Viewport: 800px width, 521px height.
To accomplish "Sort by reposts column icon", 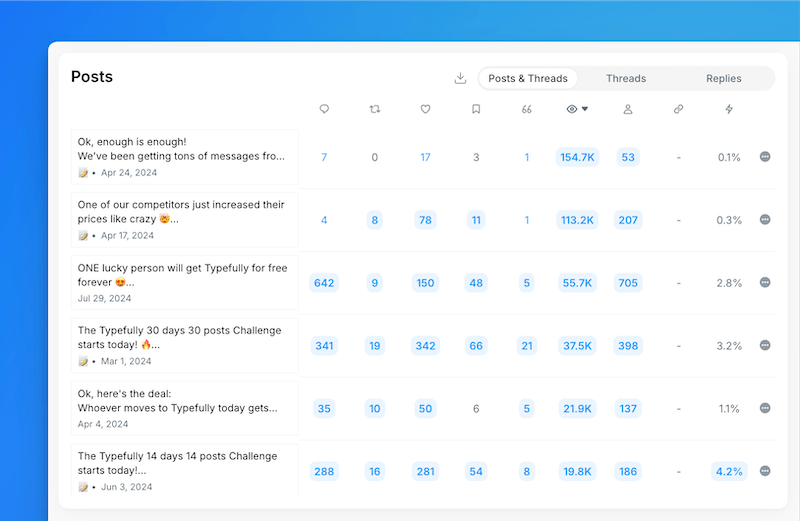I will pos(375,109).
